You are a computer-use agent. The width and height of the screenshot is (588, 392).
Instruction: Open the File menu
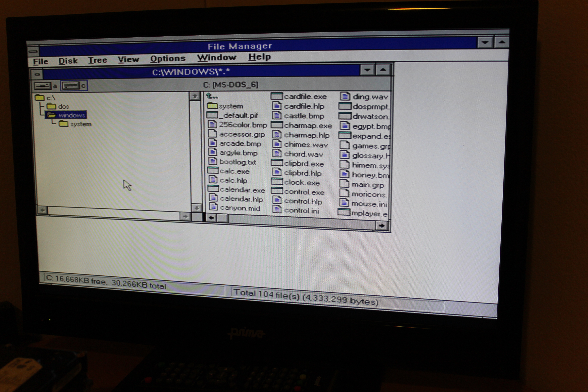coord(40,61)
